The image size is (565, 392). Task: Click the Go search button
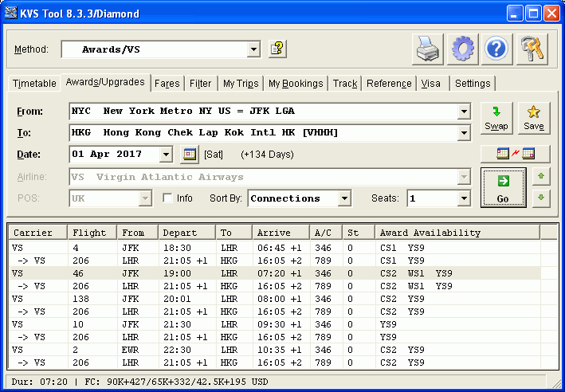pos(503,187)
